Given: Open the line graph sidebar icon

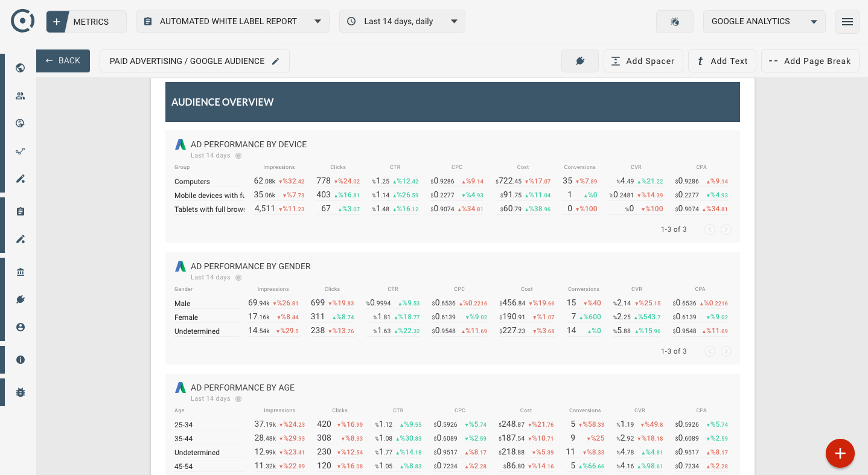Looking at the screenshot, I should (21, 151).
